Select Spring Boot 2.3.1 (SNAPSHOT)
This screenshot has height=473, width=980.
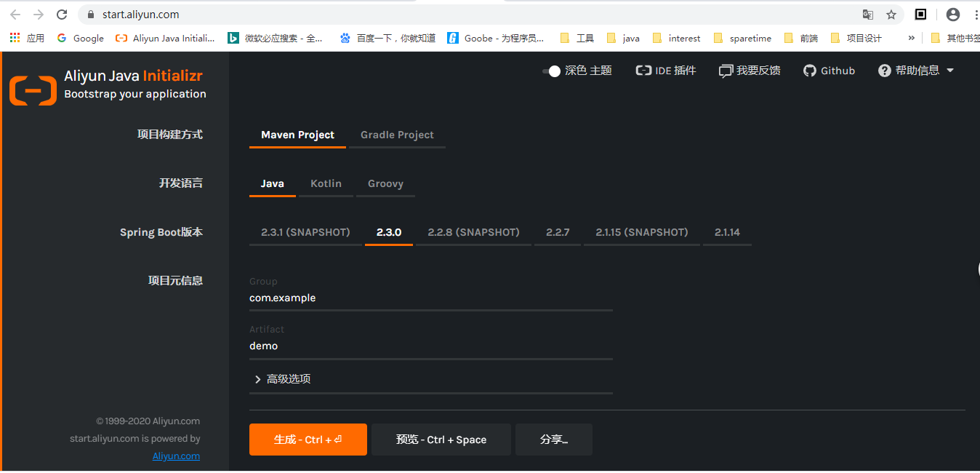click(x=305, y=232)
